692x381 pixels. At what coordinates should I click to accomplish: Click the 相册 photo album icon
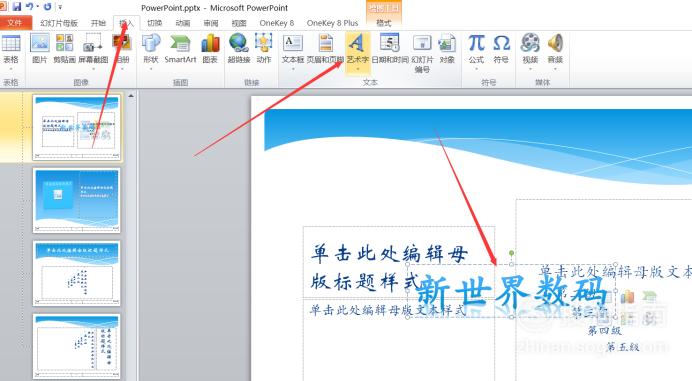tap(122, 43)
